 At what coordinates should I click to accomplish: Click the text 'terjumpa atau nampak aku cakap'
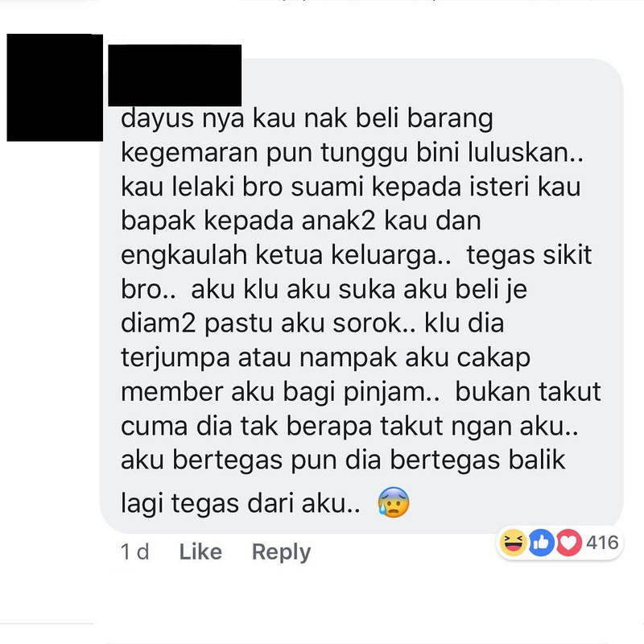click(325, 357)
